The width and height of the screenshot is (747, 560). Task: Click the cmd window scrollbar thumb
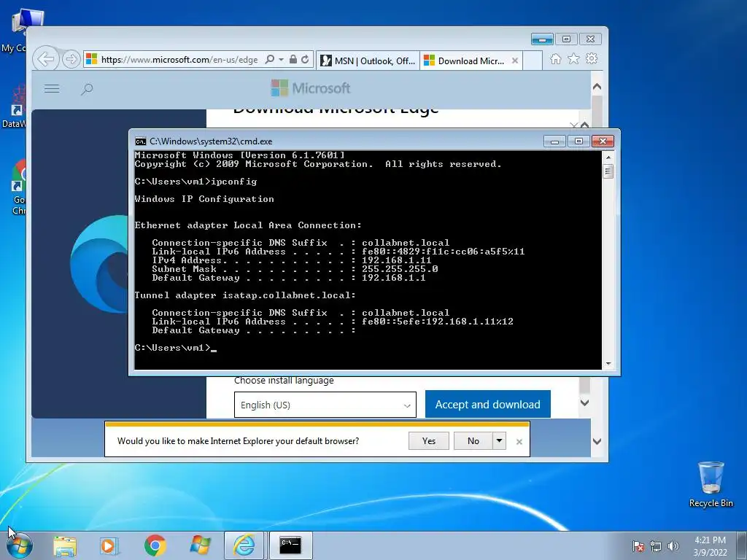pos(608,171)
